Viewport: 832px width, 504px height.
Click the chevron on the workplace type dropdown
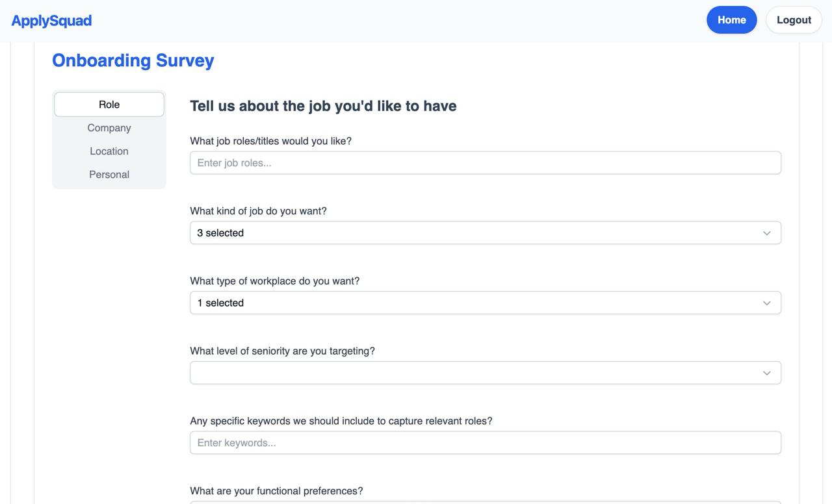pyautogui.click(x=766, y=303)
